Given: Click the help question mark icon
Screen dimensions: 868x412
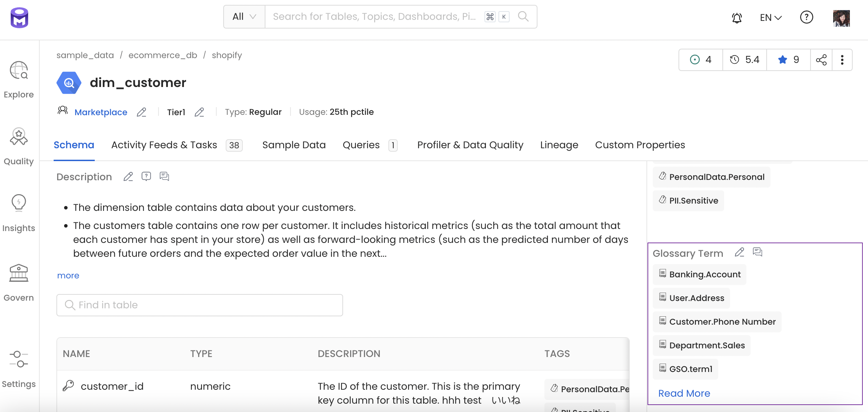Looking at the screenshot, I should pos(807,17).
